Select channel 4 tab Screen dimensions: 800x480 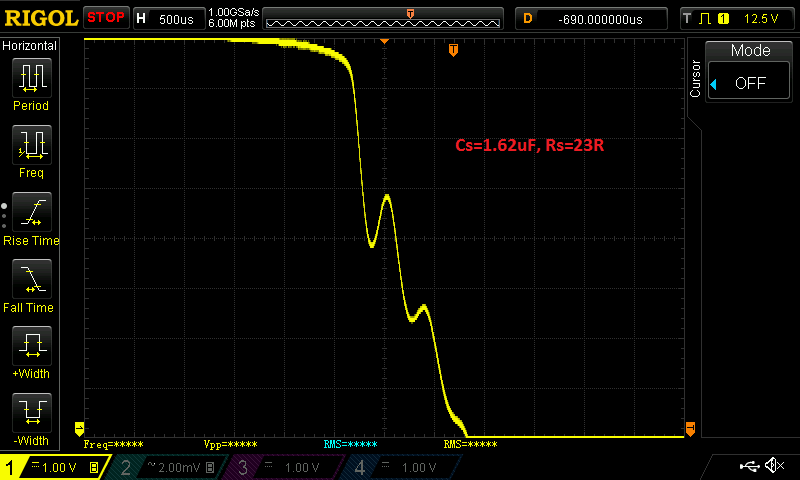click(x=402, y=467)
